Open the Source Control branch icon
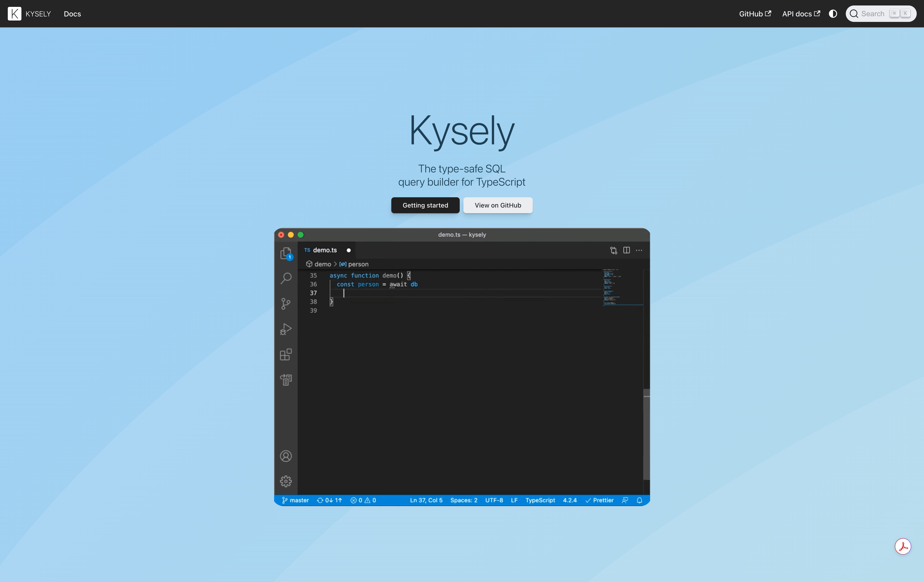924x582 pixels. (286, 304)
